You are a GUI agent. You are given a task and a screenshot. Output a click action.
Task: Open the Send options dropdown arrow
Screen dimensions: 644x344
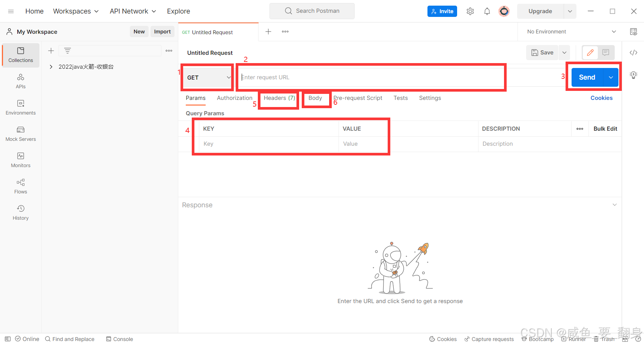(611, 77)
